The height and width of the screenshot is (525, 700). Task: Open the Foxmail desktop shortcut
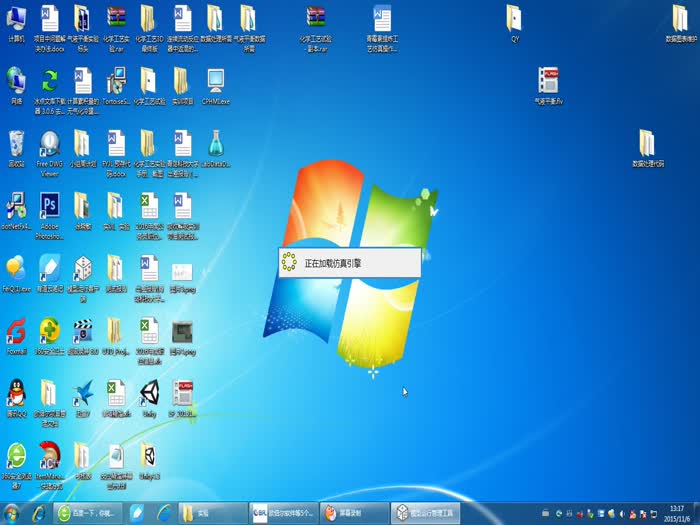tap(16, 330)
